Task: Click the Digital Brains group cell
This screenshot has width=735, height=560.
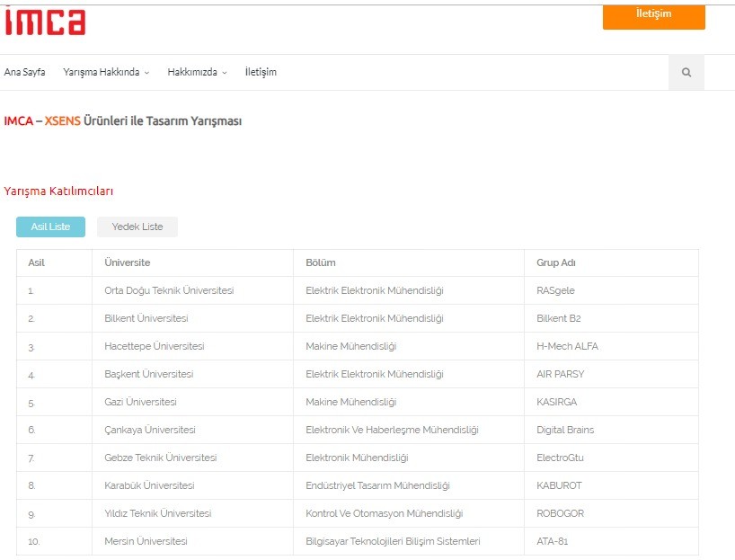Action: (x=611, y=430)
